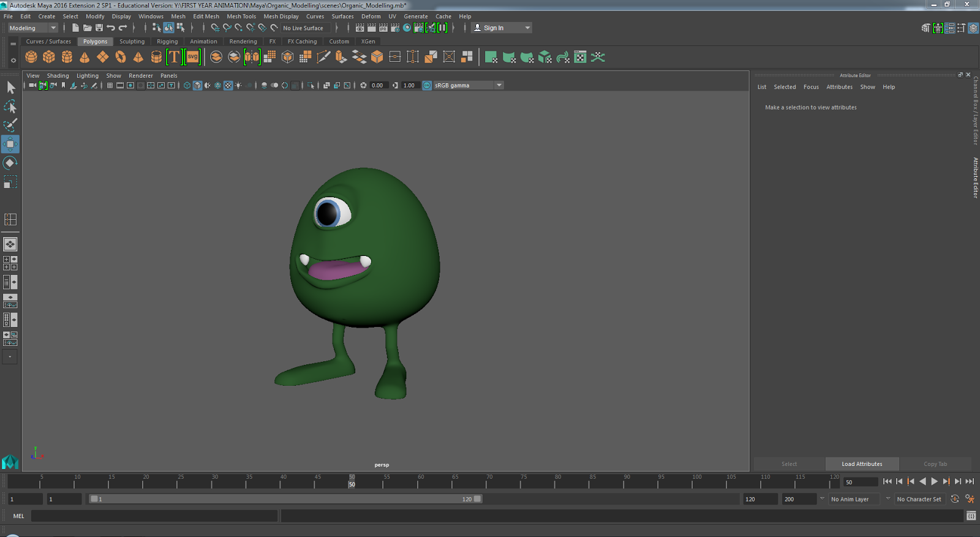Click the MEL command line input field
Screen dimensions: 980x537
pos(154,516)
